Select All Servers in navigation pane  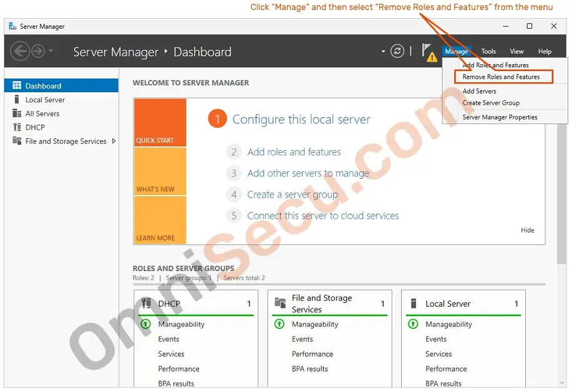(42, 113)
